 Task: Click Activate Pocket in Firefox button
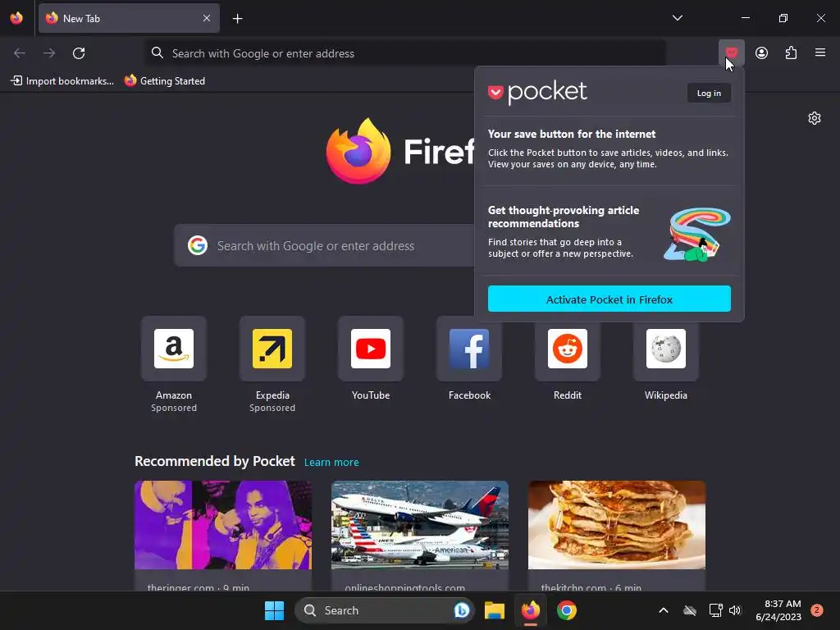(x=609, y=299)
